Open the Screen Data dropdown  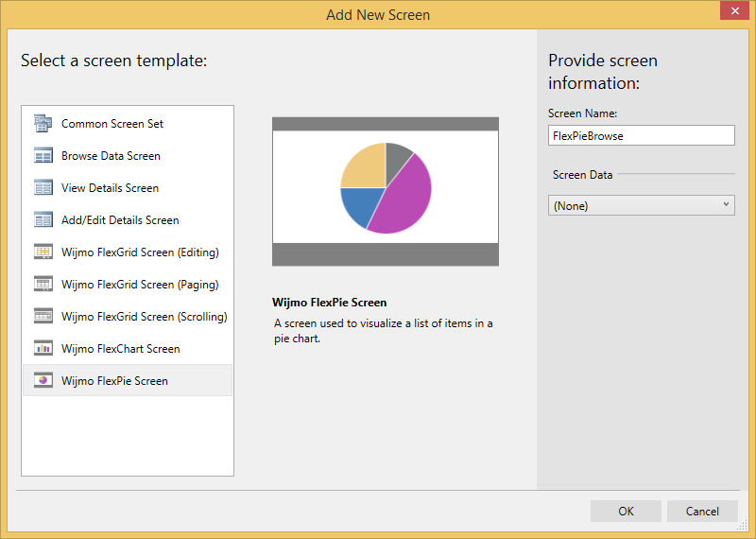tap(641, 205)
